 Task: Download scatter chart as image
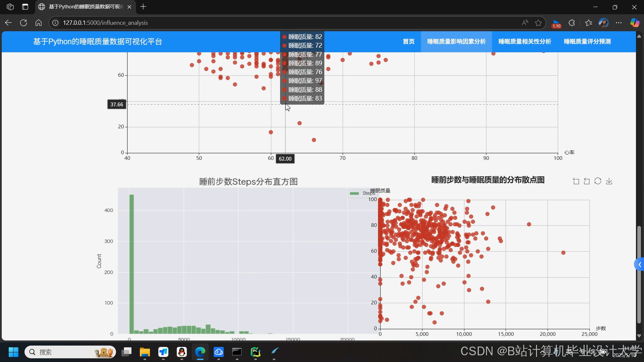pyautogui.click(x=609, y=181)
